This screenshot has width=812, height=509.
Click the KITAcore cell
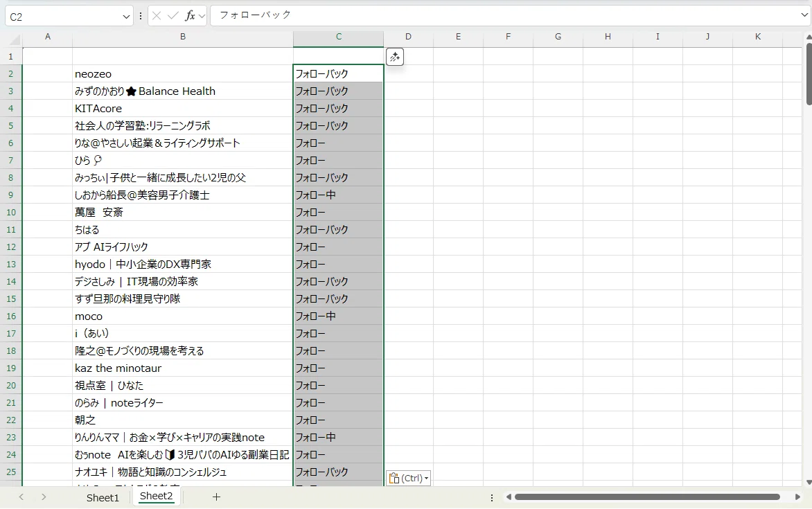coord(183,109)
